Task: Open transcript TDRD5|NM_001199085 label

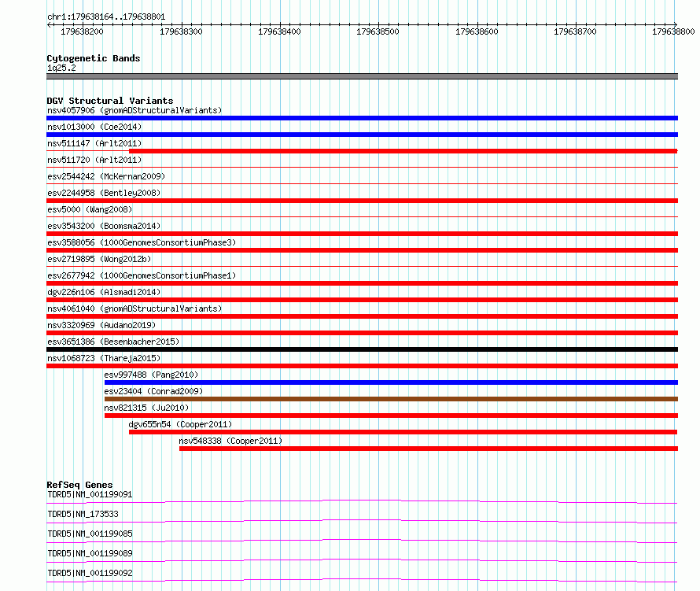Action: point(90,534)
